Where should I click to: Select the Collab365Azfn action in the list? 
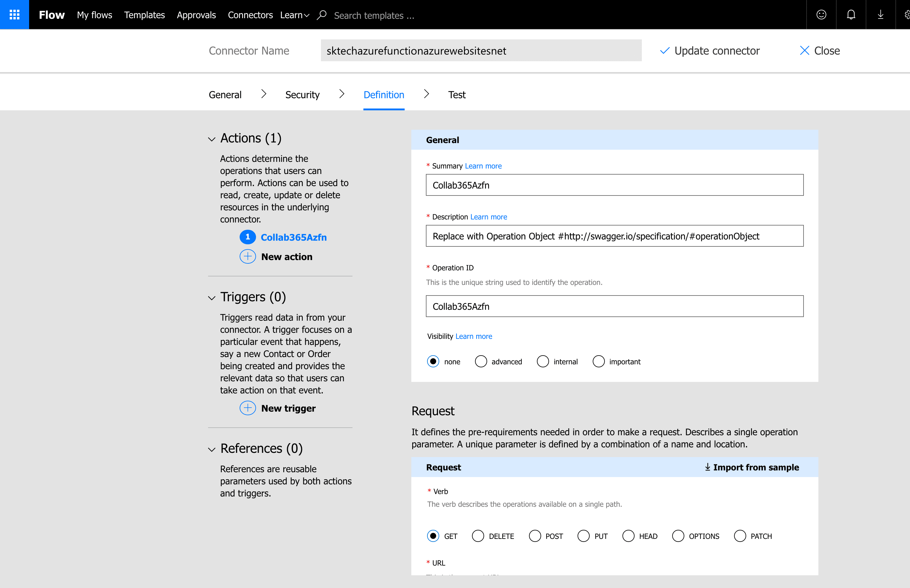(293, 237)
